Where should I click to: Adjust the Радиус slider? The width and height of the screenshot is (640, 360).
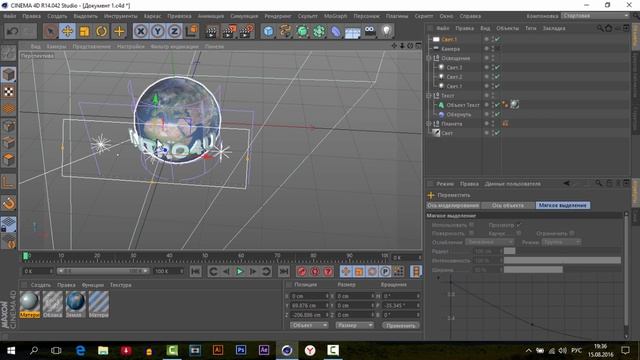point(562,251)
